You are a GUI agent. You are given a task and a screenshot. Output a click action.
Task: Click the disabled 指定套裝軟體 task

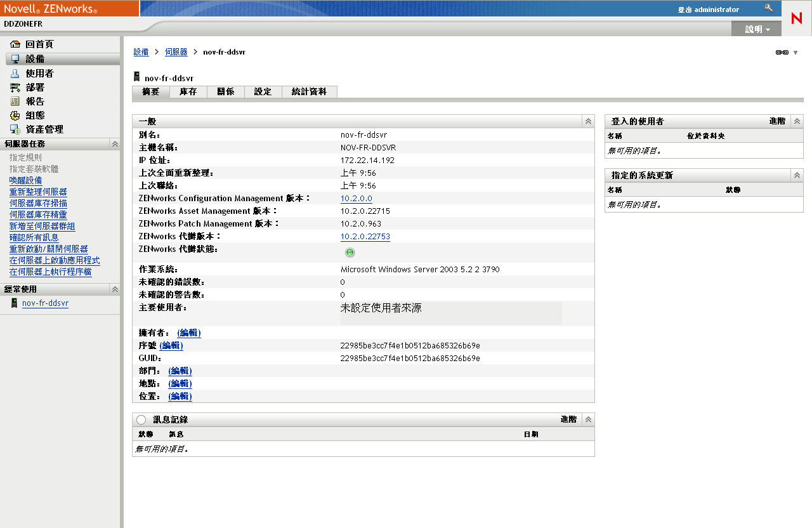click(x=34, y=169)
